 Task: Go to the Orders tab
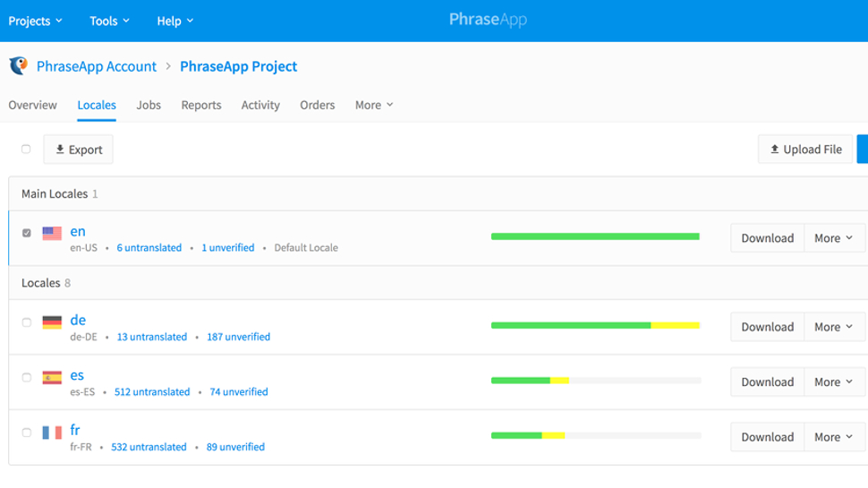click(x=317, y=105)
